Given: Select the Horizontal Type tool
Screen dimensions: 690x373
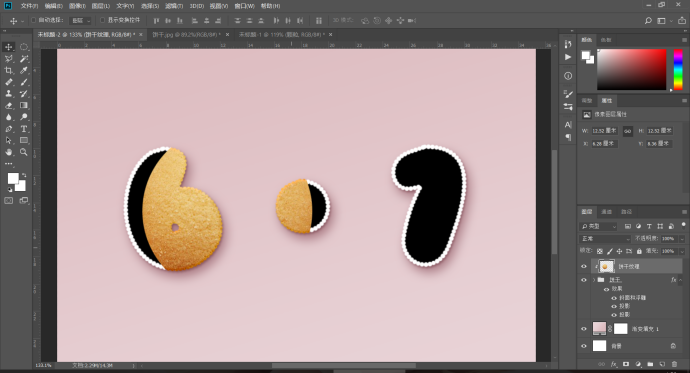Looking at the screenshot, I should [24, 129].
